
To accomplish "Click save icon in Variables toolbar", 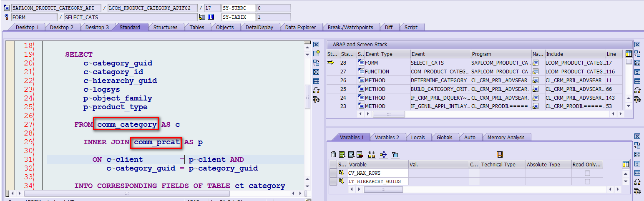I will click(x=500, y=154).
